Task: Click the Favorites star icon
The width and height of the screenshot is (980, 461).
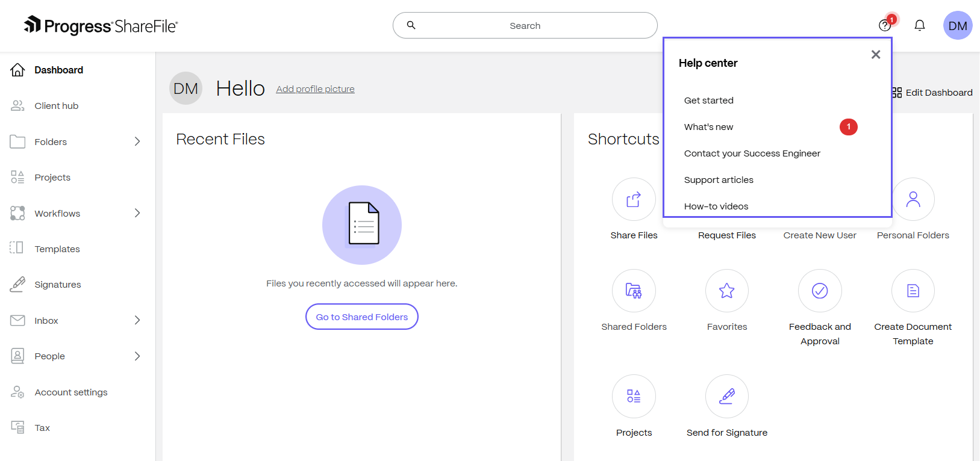Action: tap(726, 291)
